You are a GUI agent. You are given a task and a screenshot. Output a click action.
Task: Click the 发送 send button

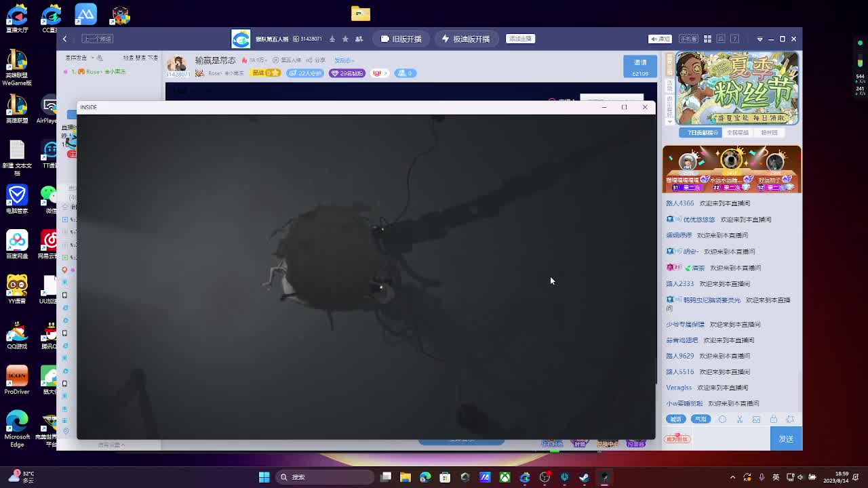tap(786, 439)
